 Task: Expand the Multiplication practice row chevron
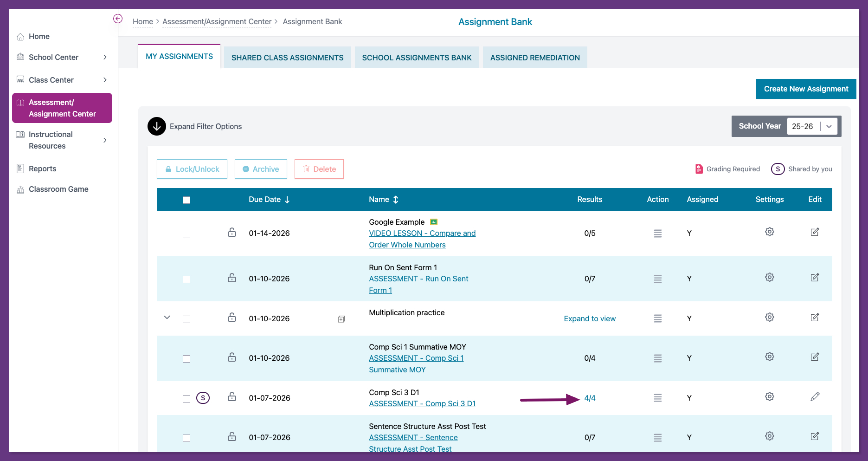click(x=167, y=318)
